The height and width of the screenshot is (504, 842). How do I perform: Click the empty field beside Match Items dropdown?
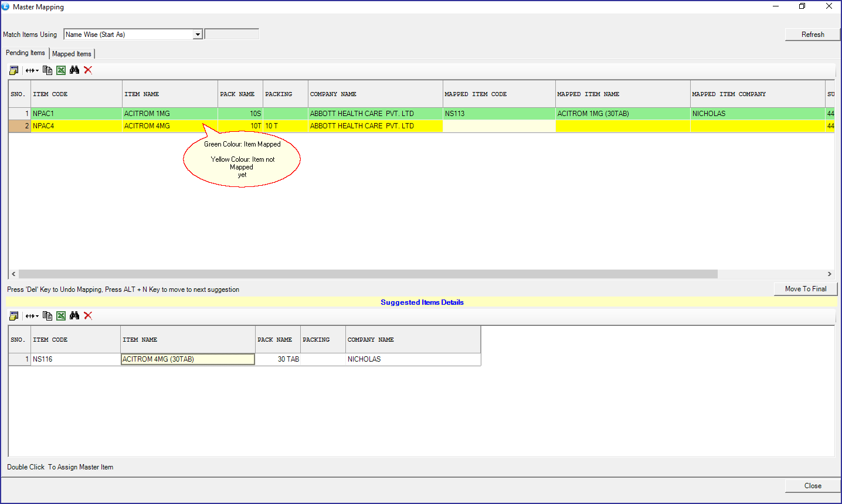(x=232, y=35)
